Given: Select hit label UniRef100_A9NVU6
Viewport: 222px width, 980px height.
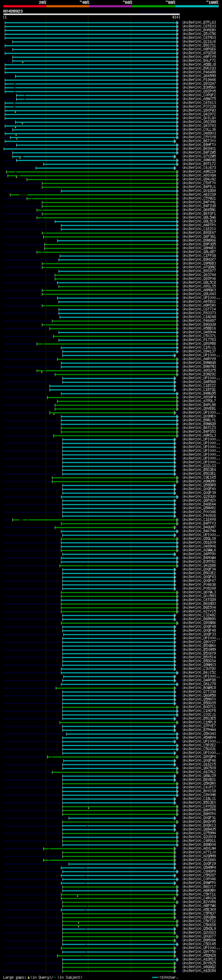Looking at the screenshot, I should pos(199,160).
